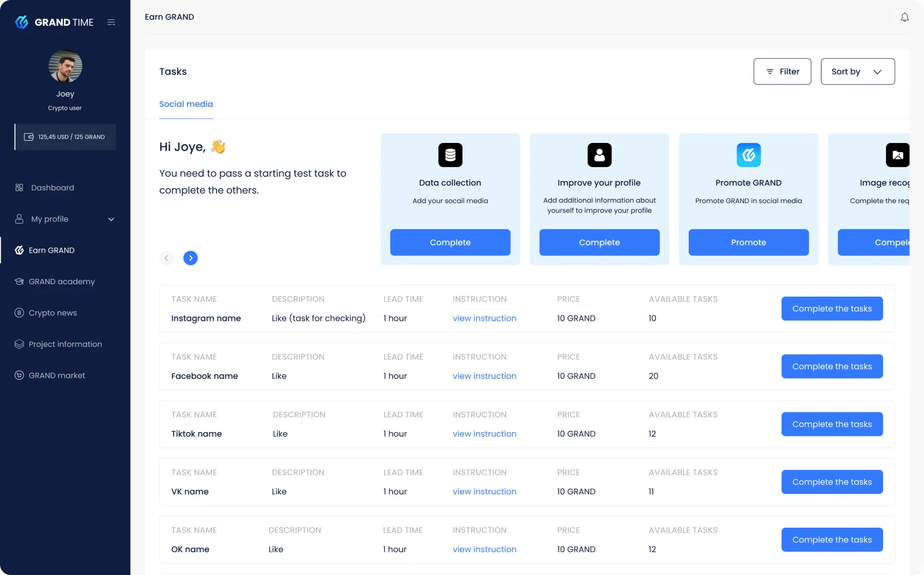Click the Image recognition picture icon

[x=898, y=155]
